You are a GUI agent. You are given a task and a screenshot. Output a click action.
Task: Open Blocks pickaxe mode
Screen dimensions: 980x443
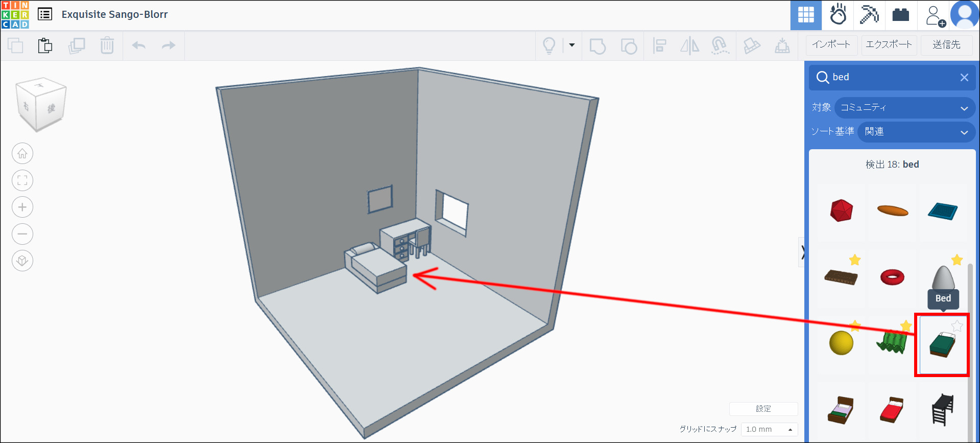click(x=869, y=15)
